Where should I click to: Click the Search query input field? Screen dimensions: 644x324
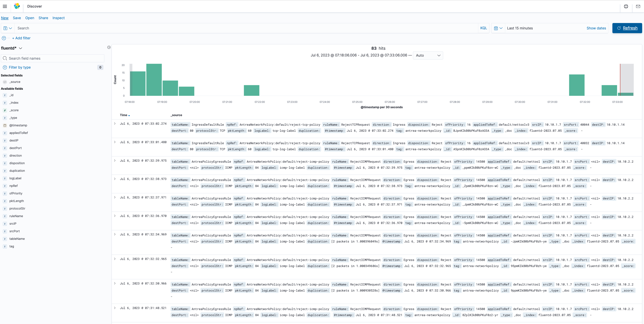coord(246,28)
